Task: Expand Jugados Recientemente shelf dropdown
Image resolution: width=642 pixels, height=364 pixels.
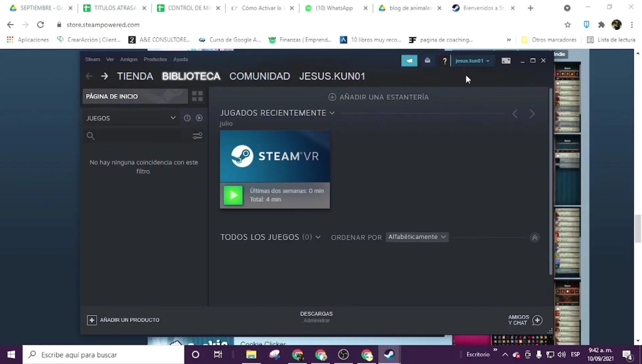Action: (x=332, y=113)
